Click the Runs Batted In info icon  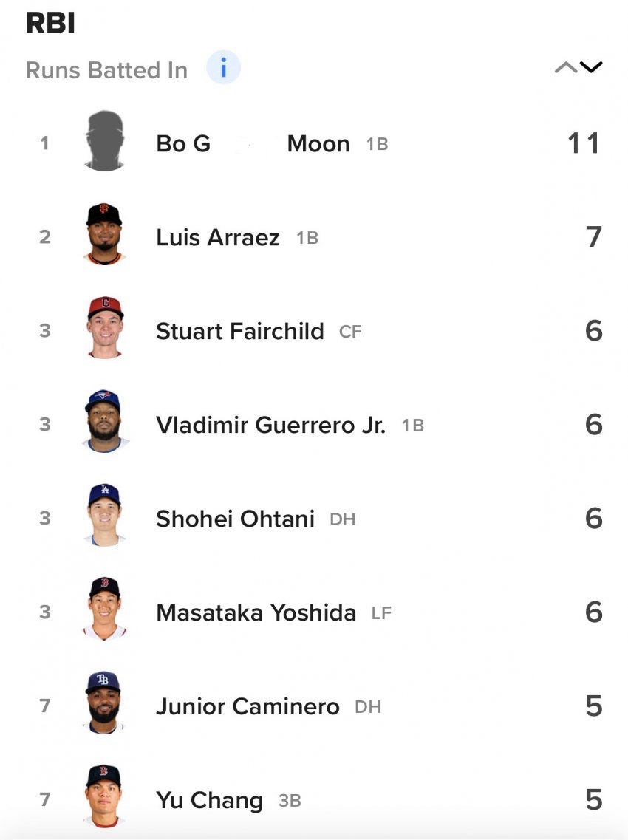click(x=223, y=69)
